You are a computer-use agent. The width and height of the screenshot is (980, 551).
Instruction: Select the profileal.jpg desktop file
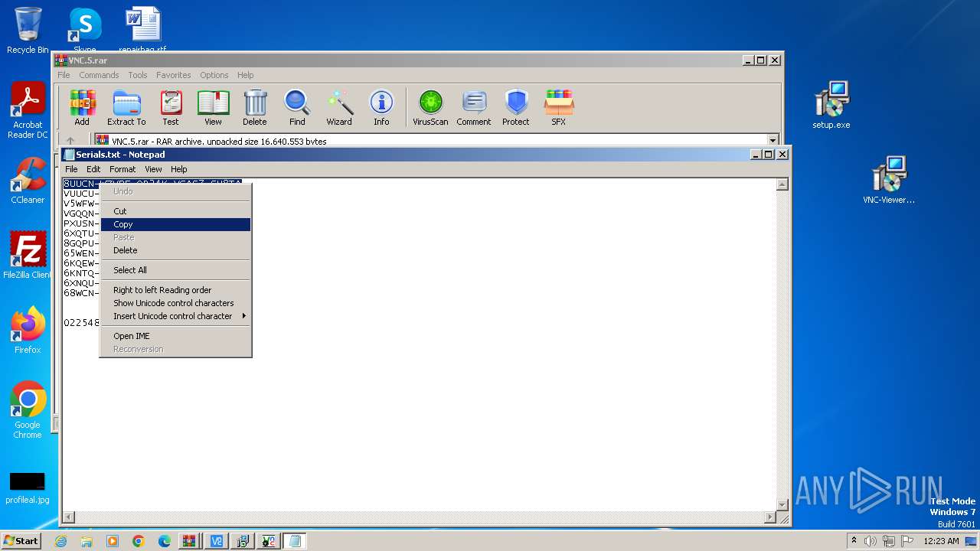(28, 488)
